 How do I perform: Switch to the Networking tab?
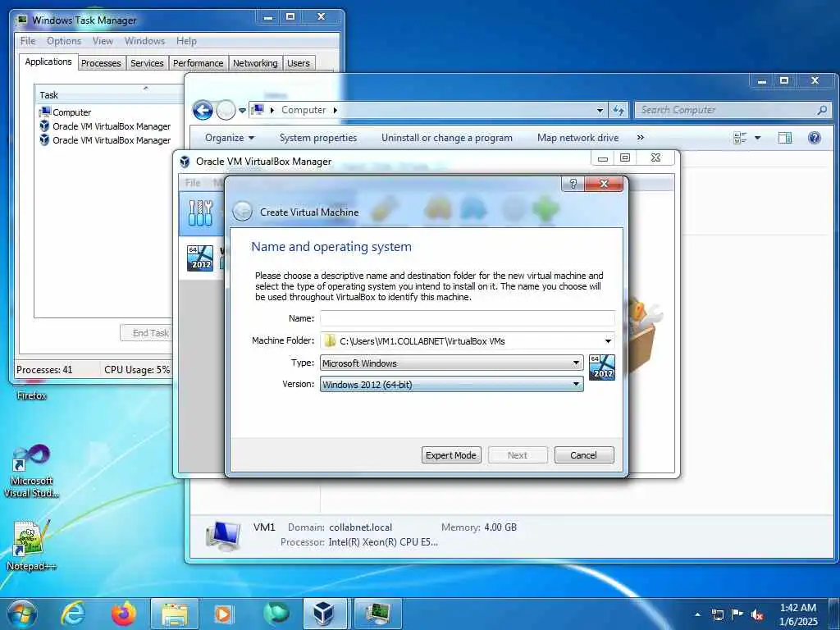point(255,63)
